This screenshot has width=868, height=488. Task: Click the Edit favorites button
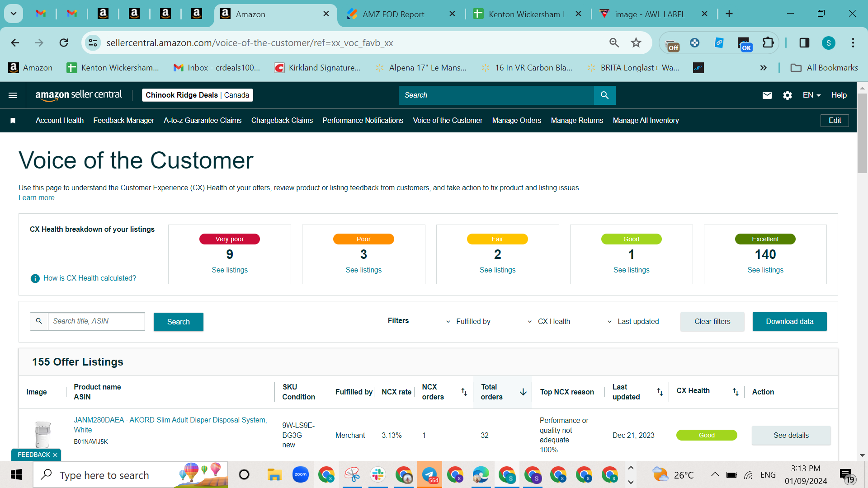coord(835,121)
